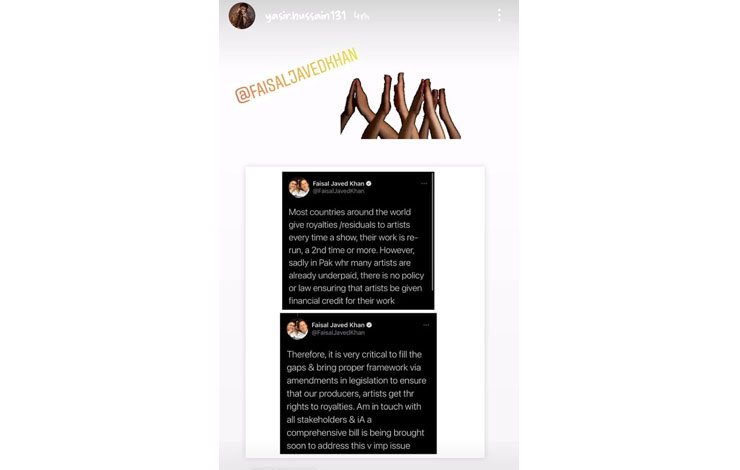This screenshot has width=740, height=470.
Task: Click the 4h story timestamp
Action: pyautogui.click(x=361, y=16)
